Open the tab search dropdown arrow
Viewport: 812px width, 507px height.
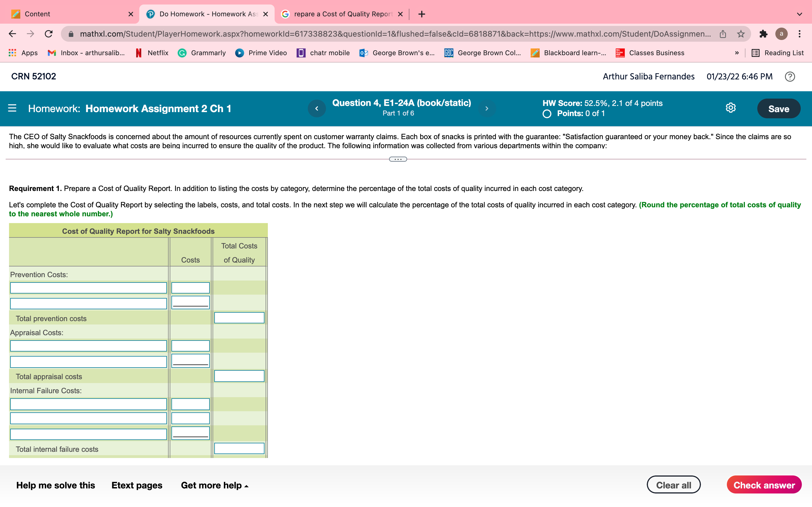(x=799, y=14)
